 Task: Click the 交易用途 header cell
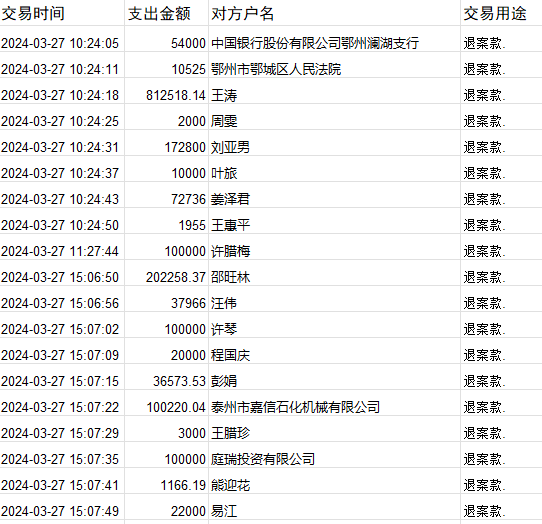[x=501, y=13]
